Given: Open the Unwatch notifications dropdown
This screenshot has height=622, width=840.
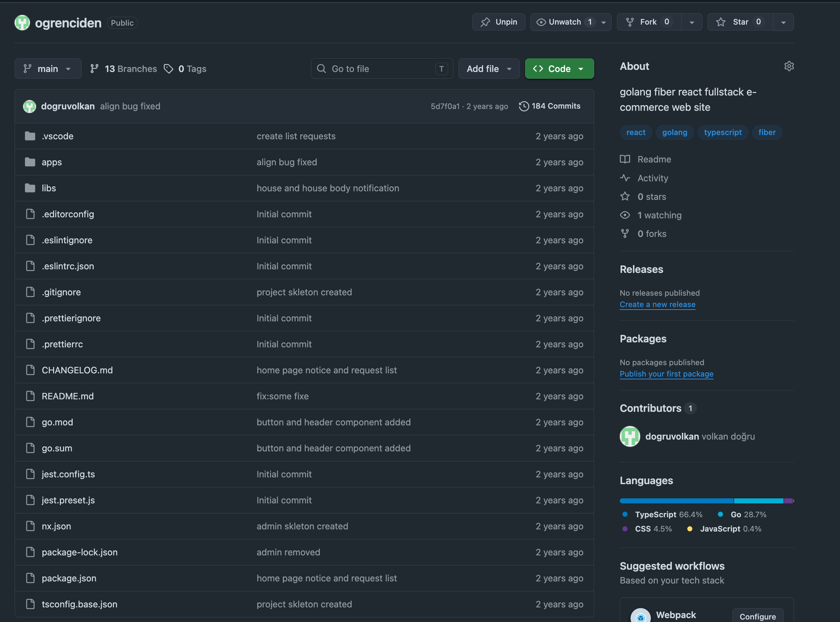Looking at the screenshot, I should coord(571,22).
